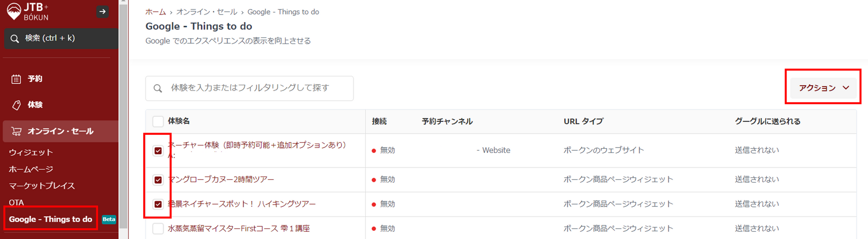
Task: Expand the オンライン・セール menu section
Action: tap(61, 131)
